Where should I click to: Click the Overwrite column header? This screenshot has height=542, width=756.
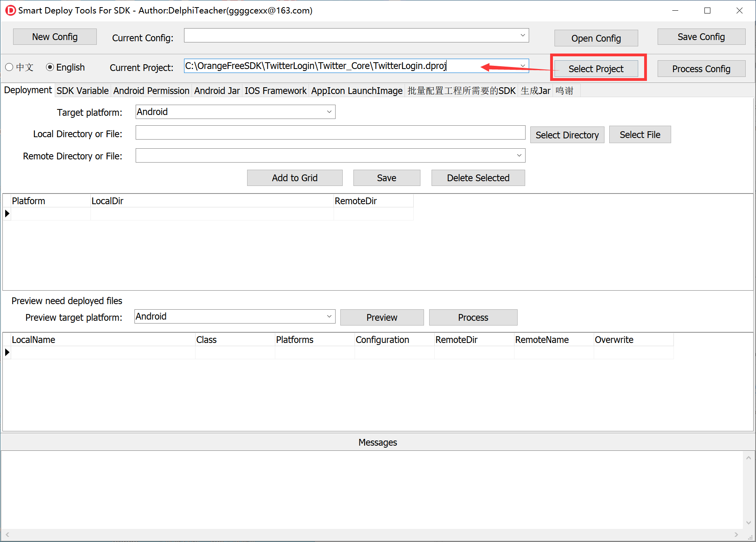pos(634,340)
